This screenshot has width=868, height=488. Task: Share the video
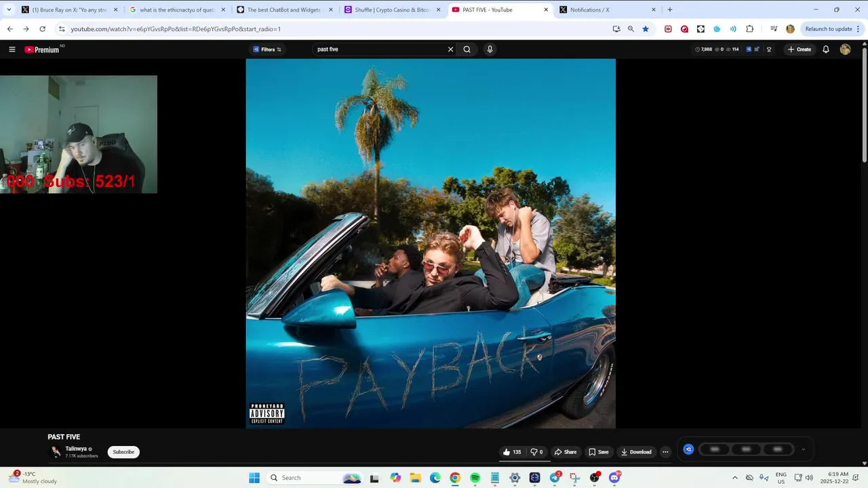pyautogui.click(x=566, y=452)
